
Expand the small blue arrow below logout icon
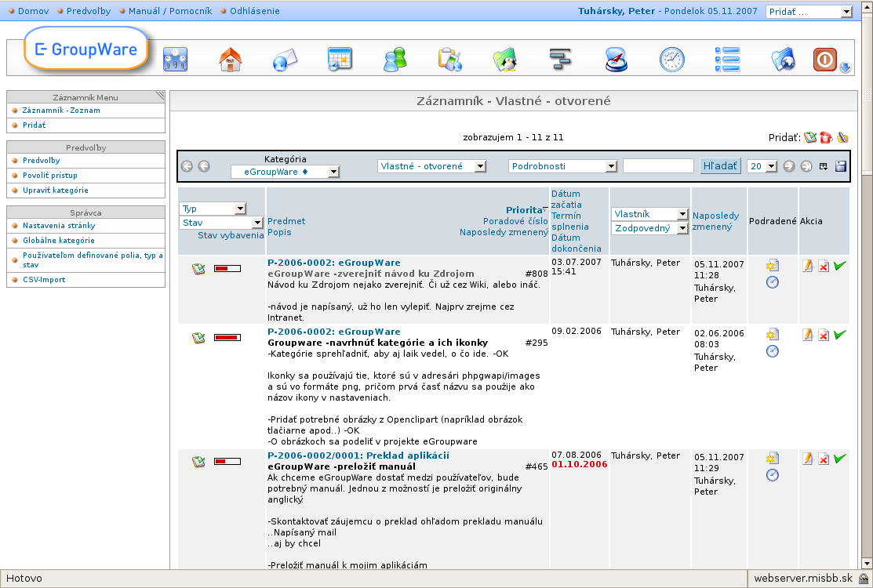pyautogui.click(x=845, y=68)
